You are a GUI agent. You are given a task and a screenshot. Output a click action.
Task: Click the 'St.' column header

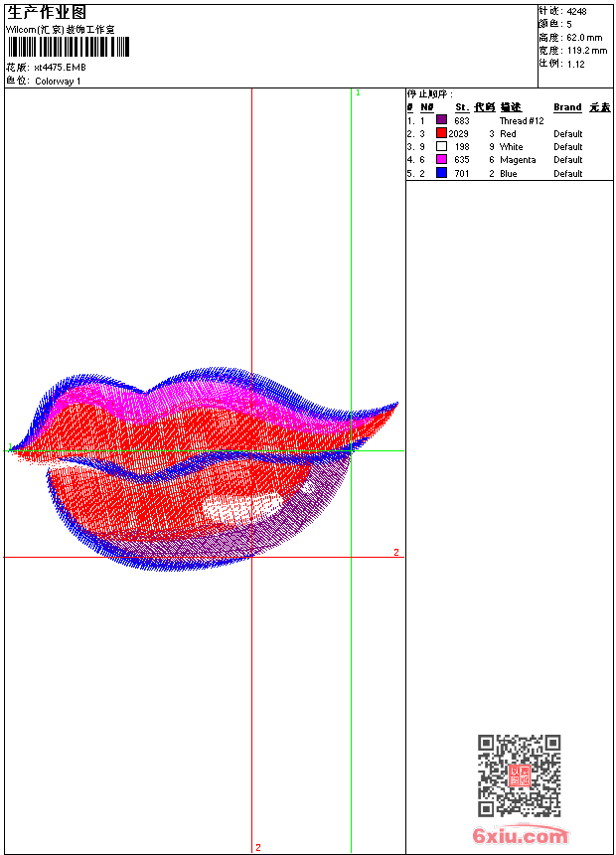[462, 107]
